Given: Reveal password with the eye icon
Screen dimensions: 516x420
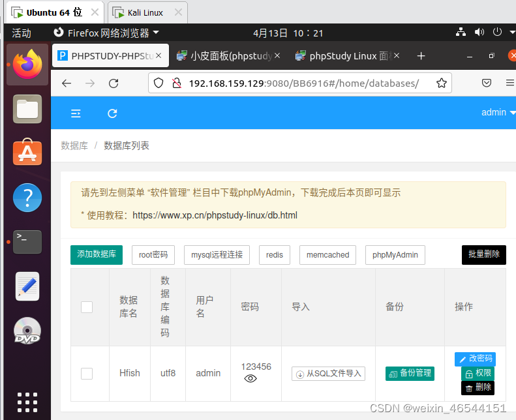Looking at the screenshot, I should [x=250, y=378].
